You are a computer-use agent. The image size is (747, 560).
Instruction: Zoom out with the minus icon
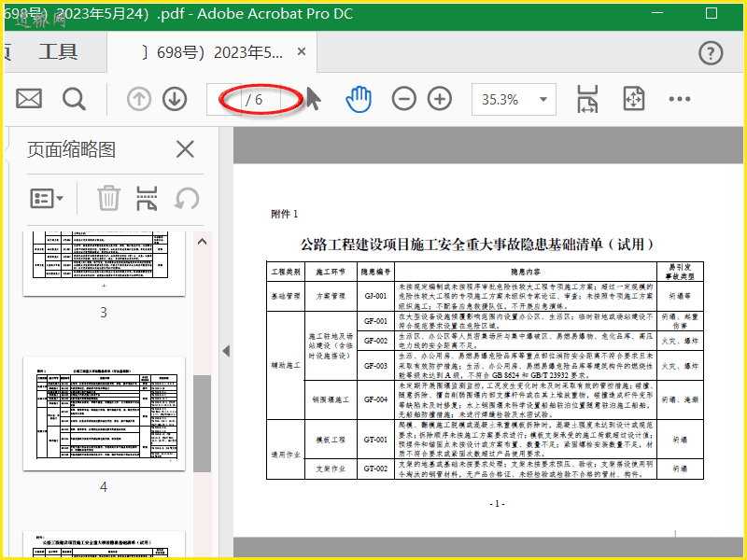[404, 99]
